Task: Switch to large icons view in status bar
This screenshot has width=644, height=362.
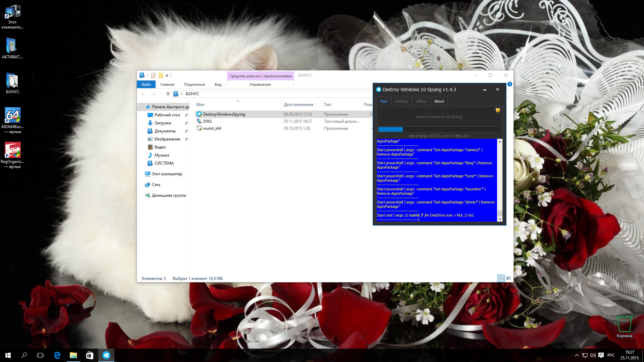Action: 508,278
